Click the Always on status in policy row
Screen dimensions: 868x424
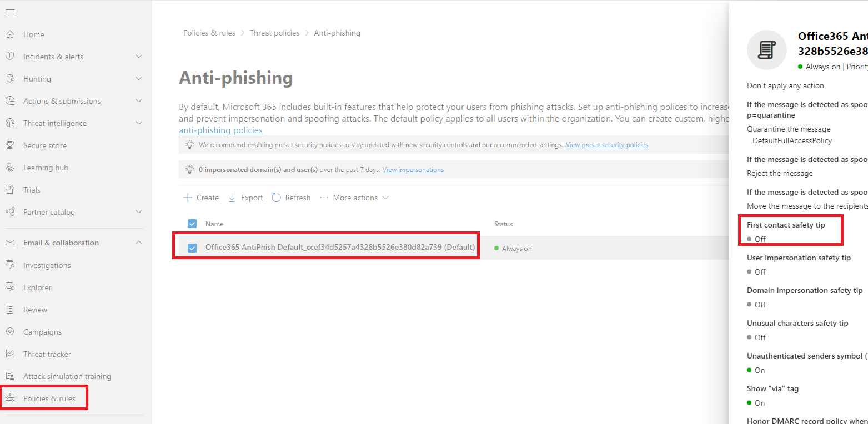[x=513, y=248]
